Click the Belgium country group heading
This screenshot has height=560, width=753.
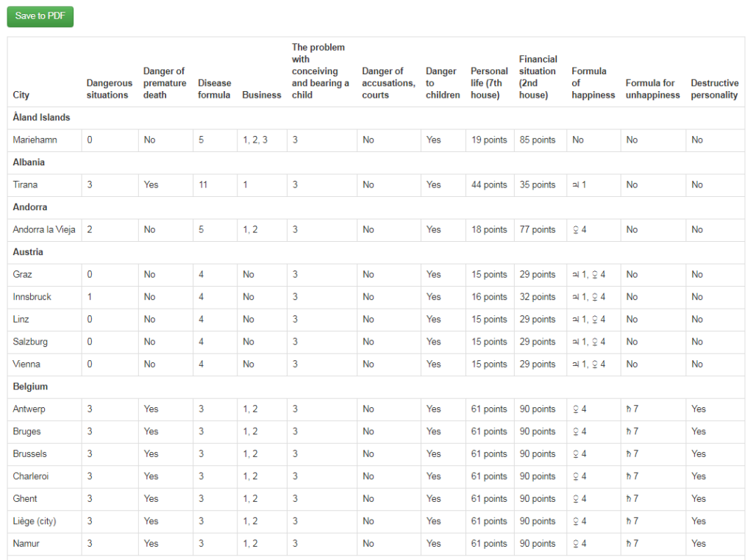[x=30, y=387]
